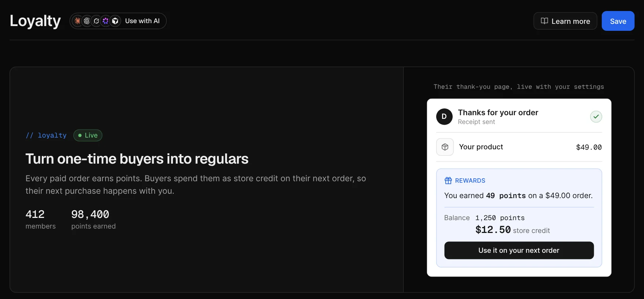
Task: Click the white cube AI icon
Action: click(115, 21)
